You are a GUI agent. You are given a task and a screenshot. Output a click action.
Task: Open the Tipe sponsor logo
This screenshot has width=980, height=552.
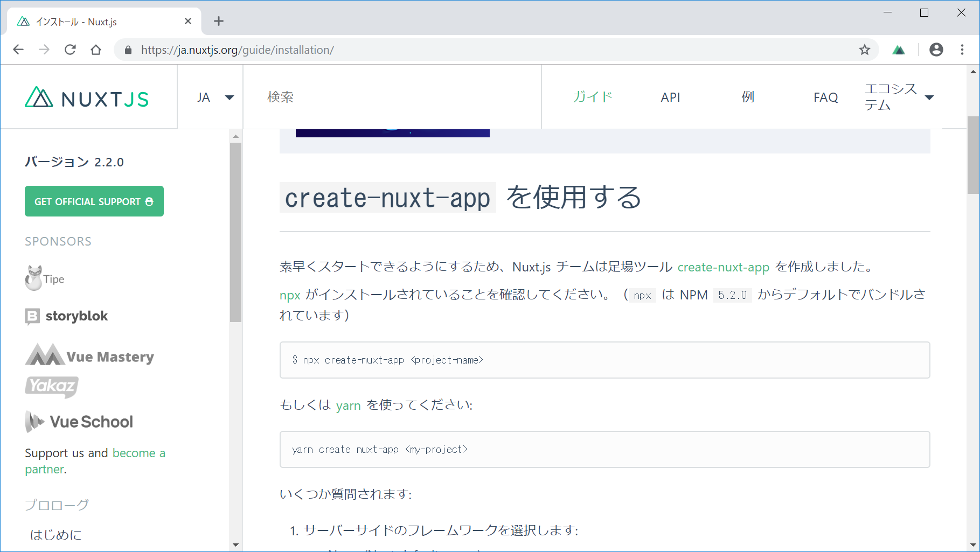point(45,278)
